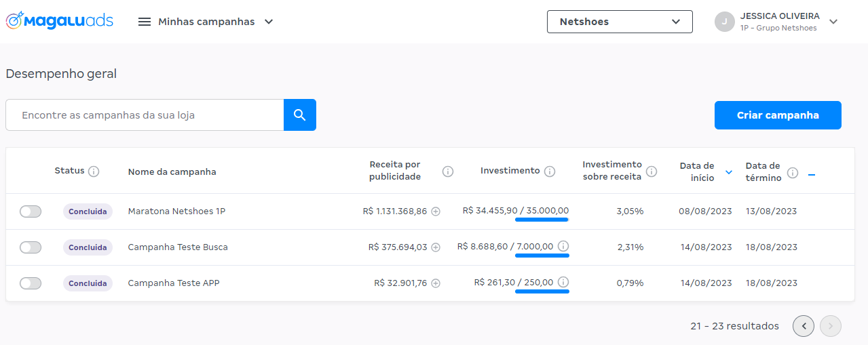Click info icon next to Data de término

[792, 172]
